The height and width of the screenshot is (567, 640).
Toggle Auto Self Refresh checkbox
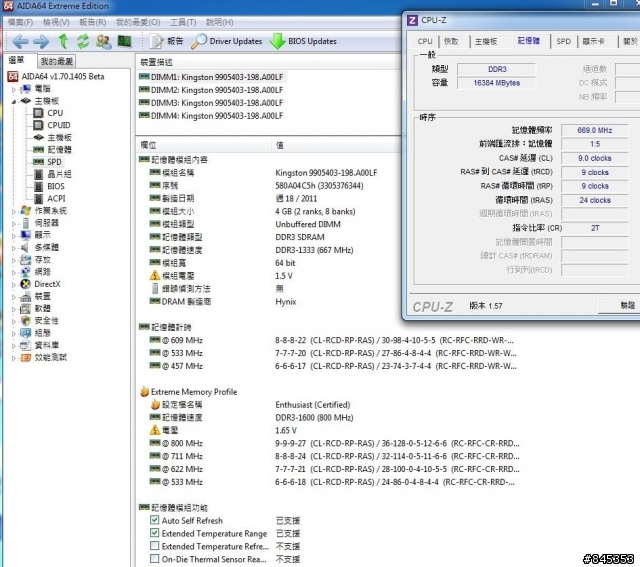point(154,520)
